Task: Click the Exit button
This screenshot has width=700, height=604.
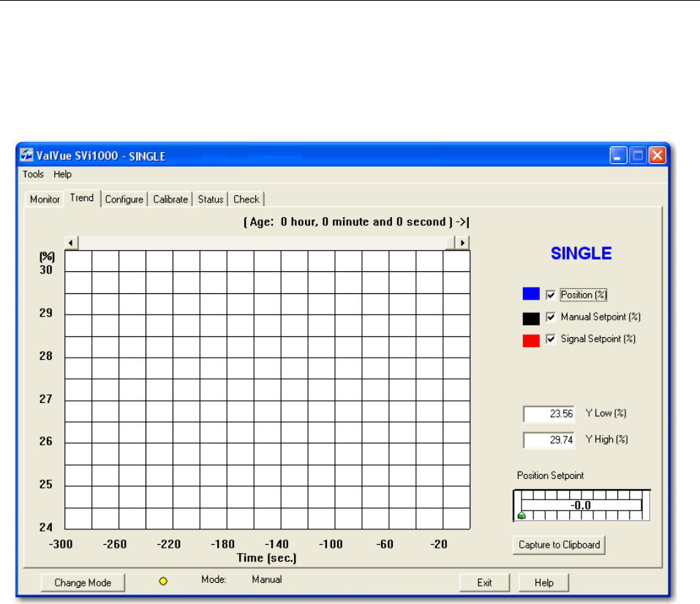Action: (x=484, y=583)
